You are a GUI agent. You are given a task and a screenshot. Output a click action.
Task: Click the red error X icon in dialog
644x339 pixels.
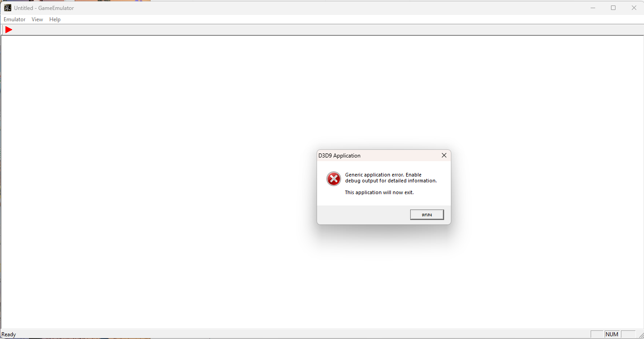pos(334,179)
